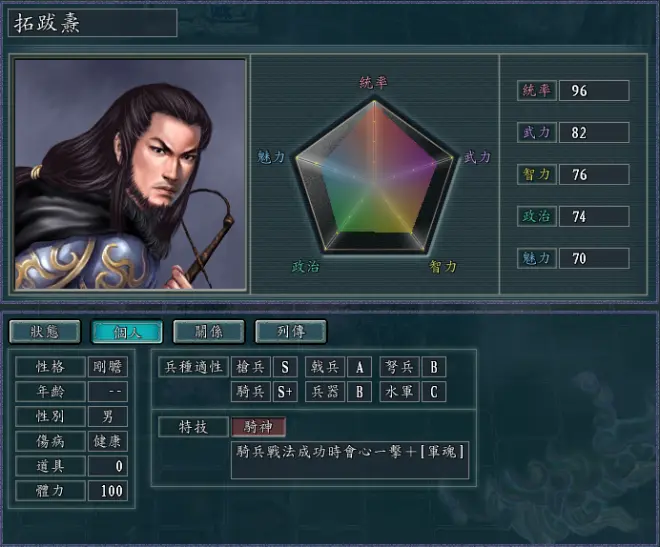The image size is (660, 547).
Task: Click the 性格 value 剛膽
Action: 108,367
